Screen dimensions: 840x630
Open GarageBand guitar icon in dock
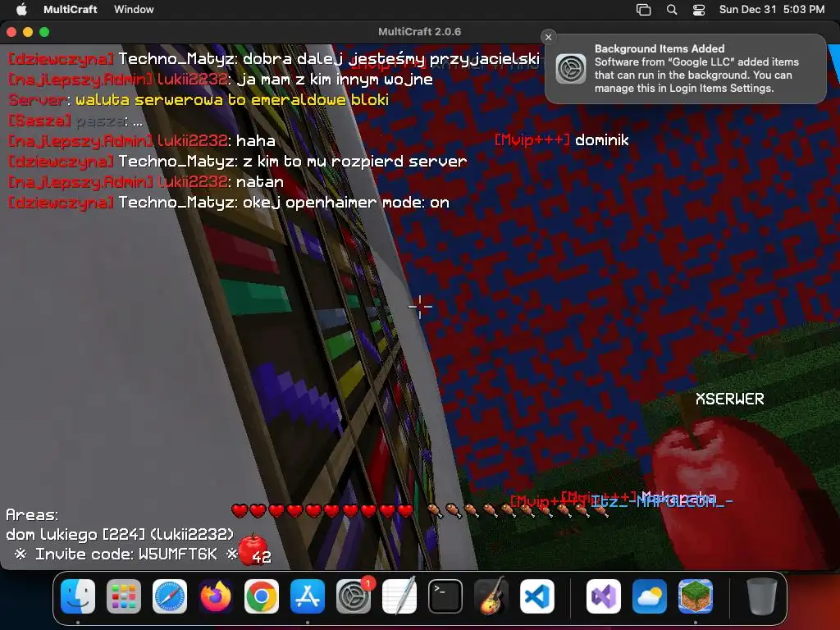491,596
